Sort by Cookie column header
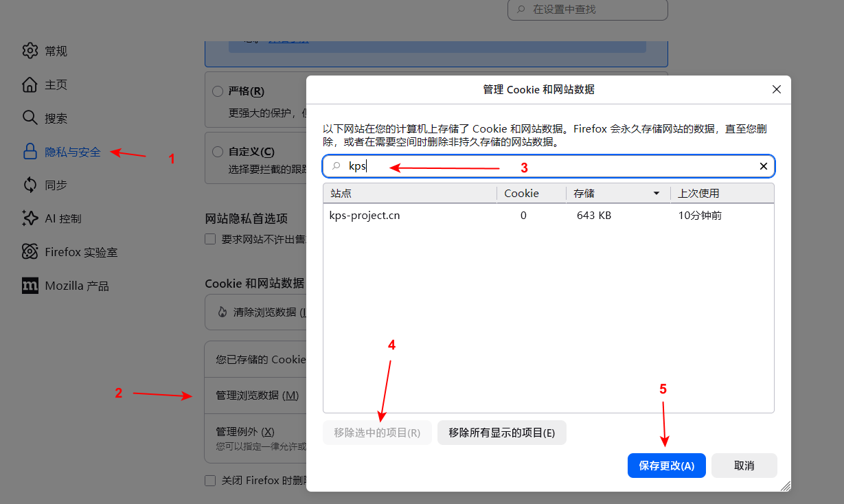The height and width of the screenshot is (504, 844). click(532, 194)
